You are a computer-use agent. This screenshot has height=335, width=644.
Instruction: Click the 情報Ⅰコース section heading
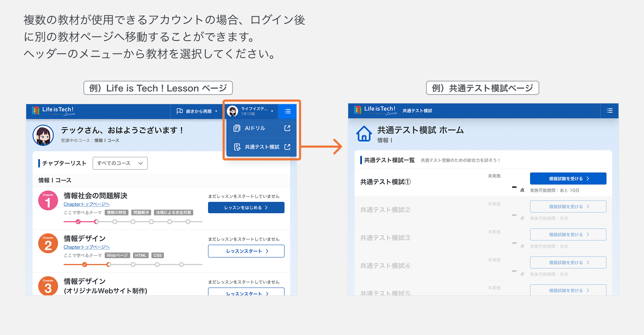[55, 180]
